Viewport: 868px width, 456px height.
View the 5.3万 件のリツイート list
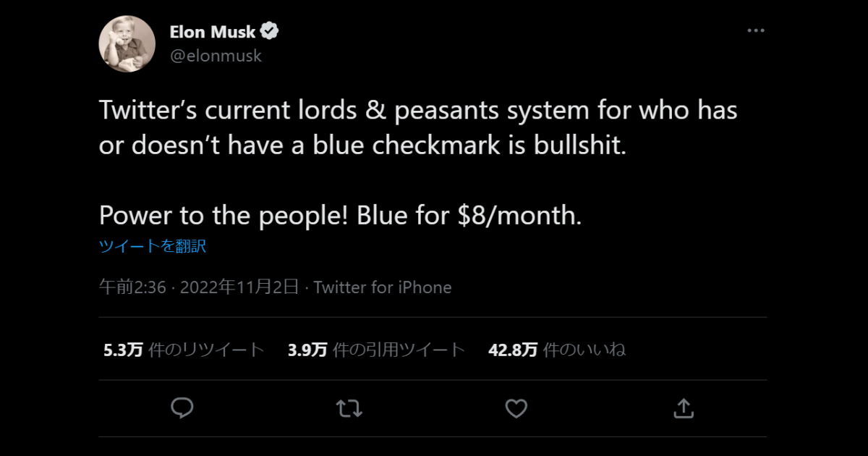pyautogui.click(x=184, y=350)
